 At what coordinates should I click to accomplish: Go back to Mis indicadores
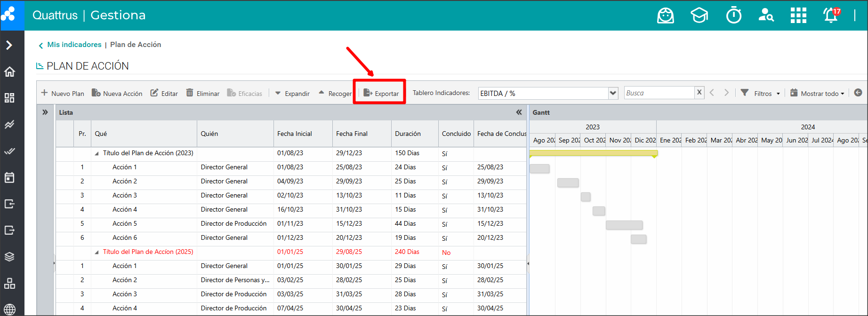pos(74,45)
